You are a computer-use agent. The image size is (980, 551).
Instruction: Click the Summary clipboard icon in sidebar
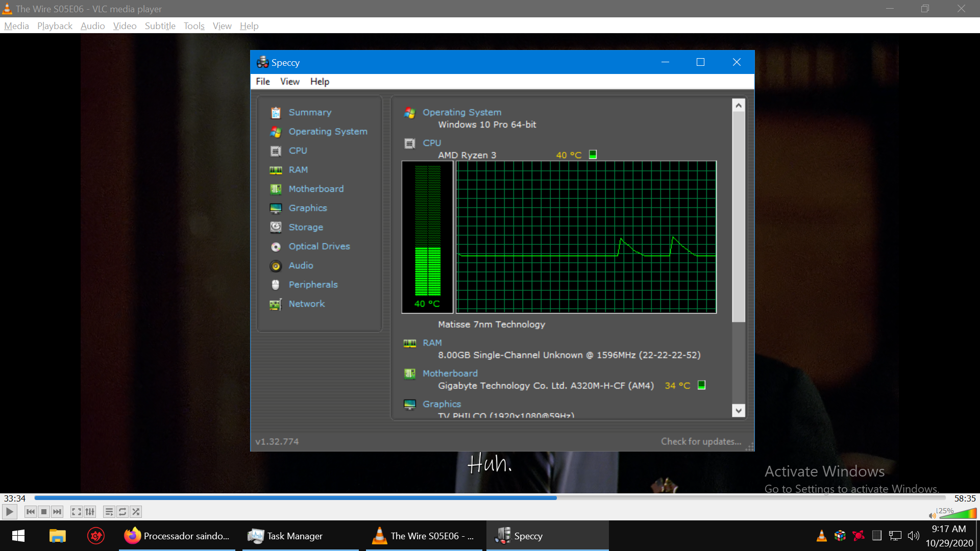click(276, 113)
